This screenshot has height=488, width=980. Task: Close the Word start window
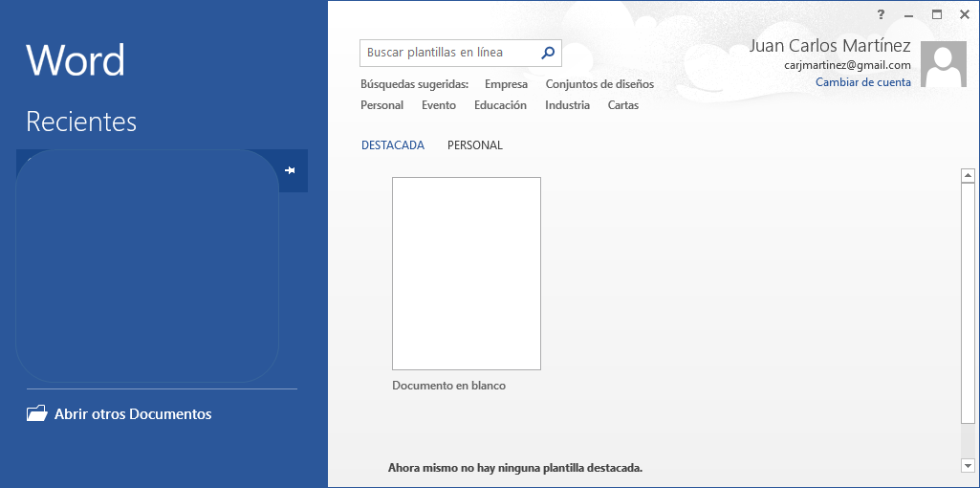click(x=965, y=15)
